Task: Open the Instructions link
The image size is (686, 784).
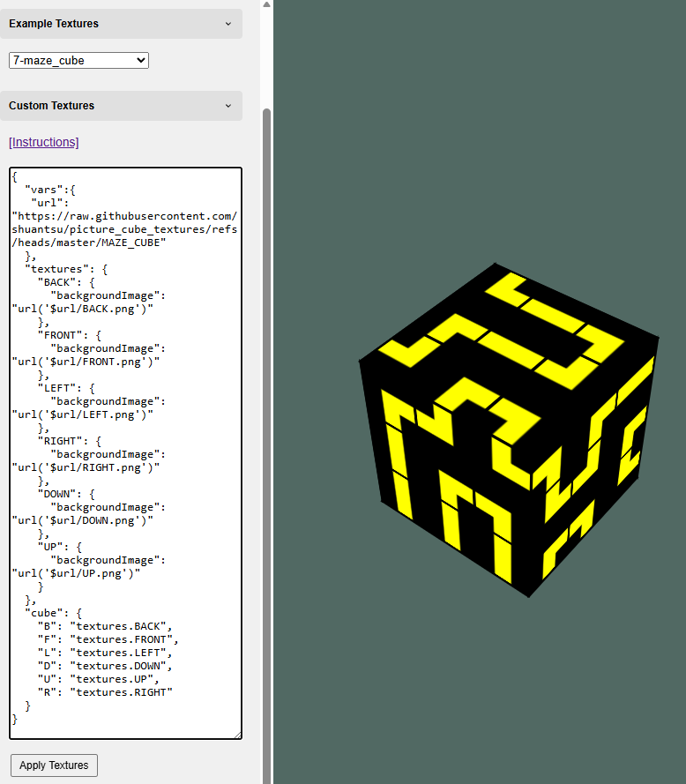Action: coord(43,142)
